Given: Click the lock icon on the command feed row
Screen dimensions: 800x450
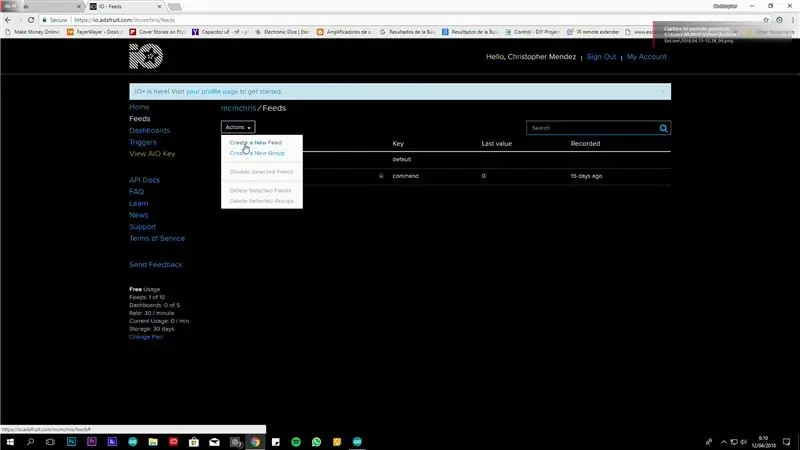Looking at the screenshot, I should [x=381, y=176].
